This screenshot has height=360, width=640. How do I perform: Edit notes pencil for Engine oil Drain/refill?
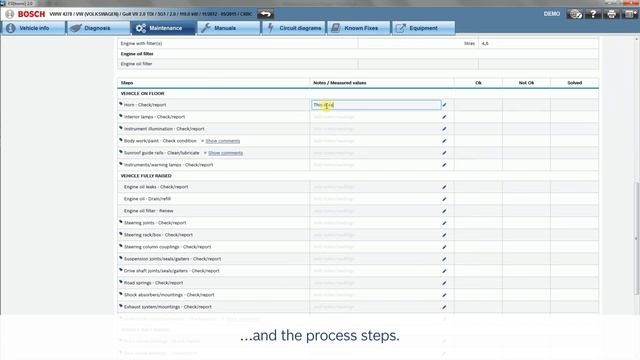(x=444, y=199)
